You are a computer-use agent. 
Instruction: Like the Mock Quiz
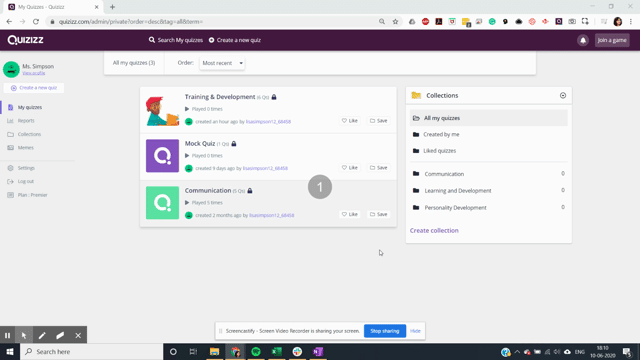coord(350,168)
